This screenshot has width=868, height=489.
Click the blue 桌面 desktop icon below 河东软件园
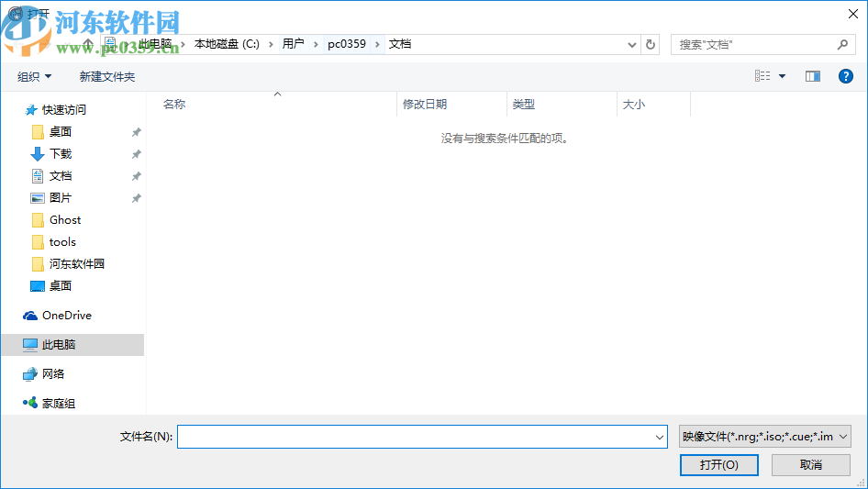[x=37, y=285]
